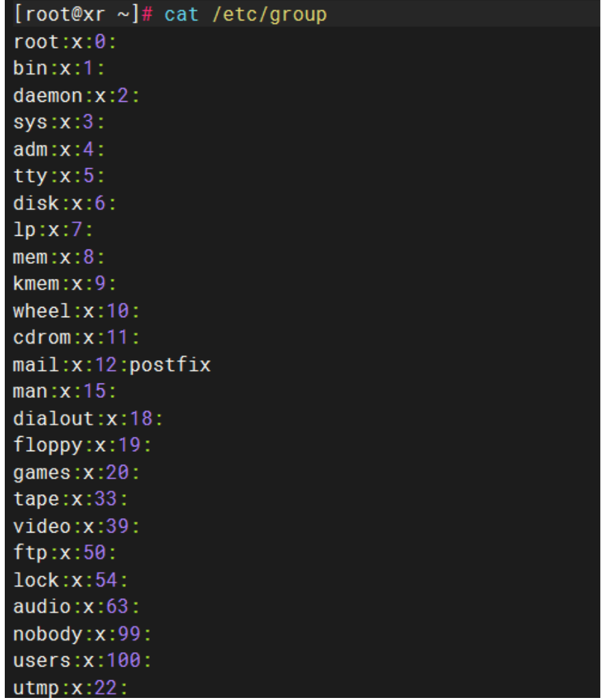The image size is (601, 700).
Task: Click the mail group name
Action: point(36,366)
